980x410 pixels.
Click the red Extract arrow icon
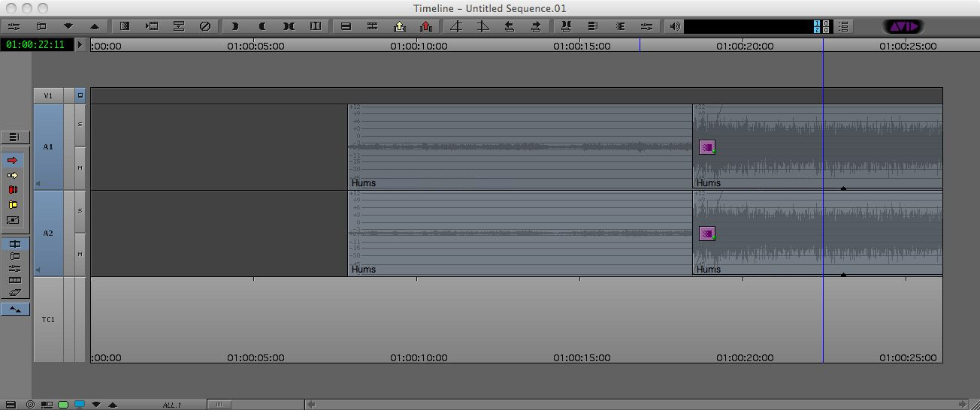(x=426, y=26)
